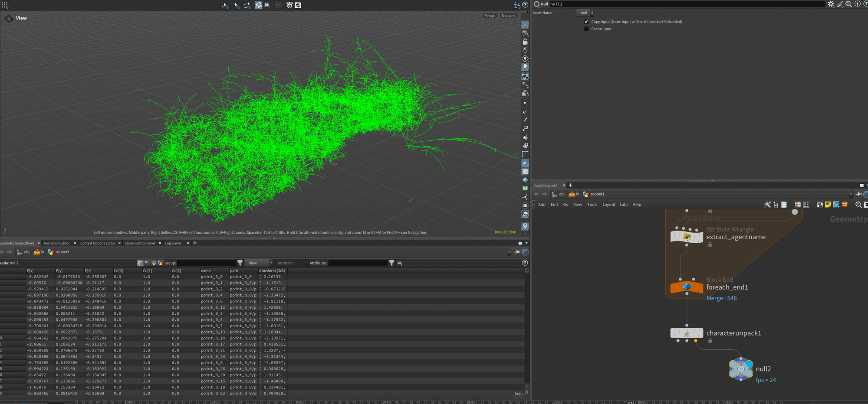Open the Persp viewport dropdown
Viewport: 868px width, 404px height.
(x=490, y=16)
